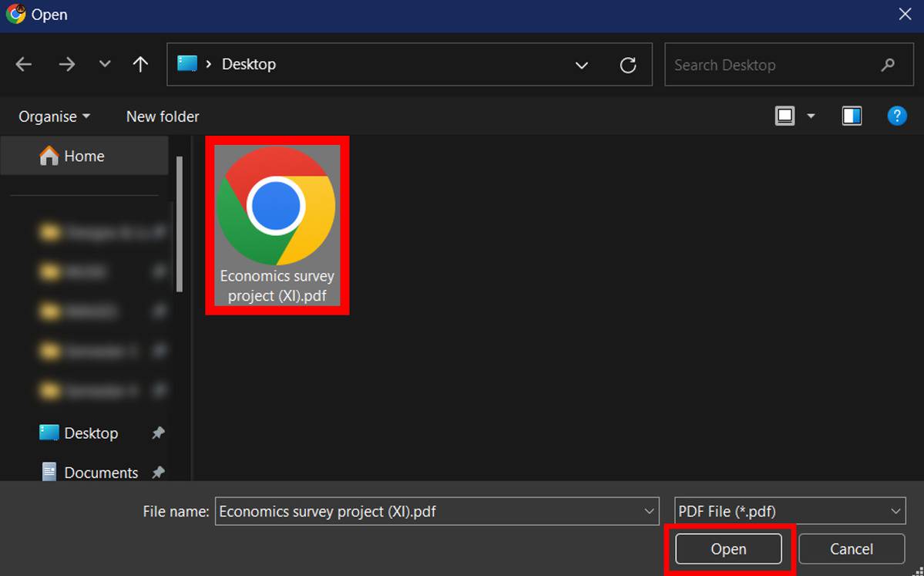Expand the recent locations chevron
Viewport: 924px width, 576px height.
pyautogui.click(x=105, y=65)
